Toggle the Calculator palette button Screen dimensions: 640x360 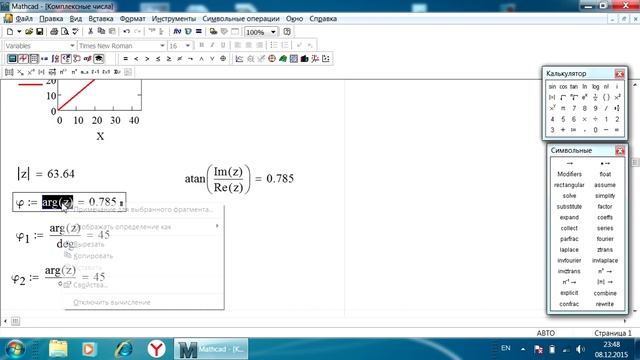(12, 59)
